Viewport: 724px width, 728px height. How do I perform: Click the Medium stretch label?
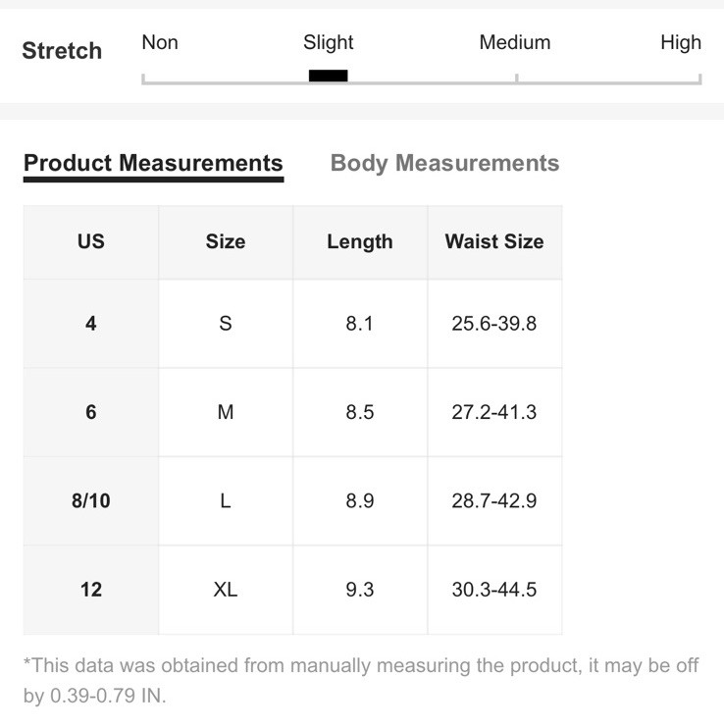515,42
